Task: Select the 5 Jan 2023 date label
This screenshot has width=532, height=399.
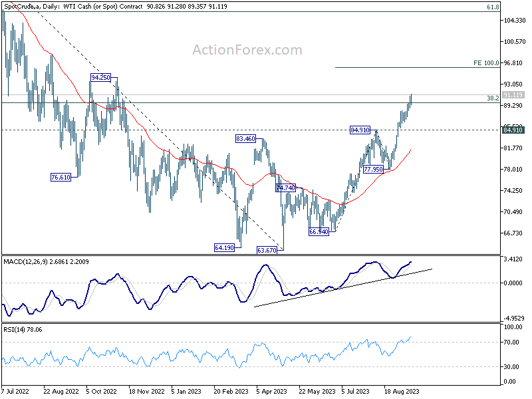Action: point(186,391)
